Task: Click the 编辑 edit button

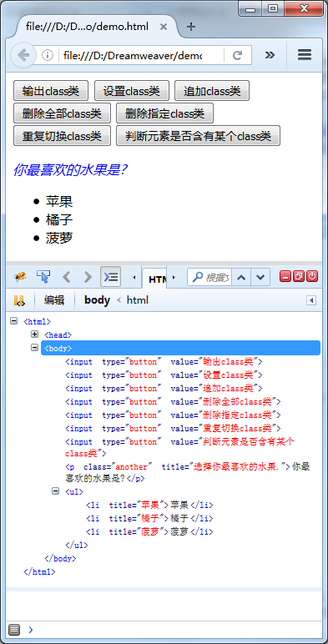Action: [x=54, y=300]
